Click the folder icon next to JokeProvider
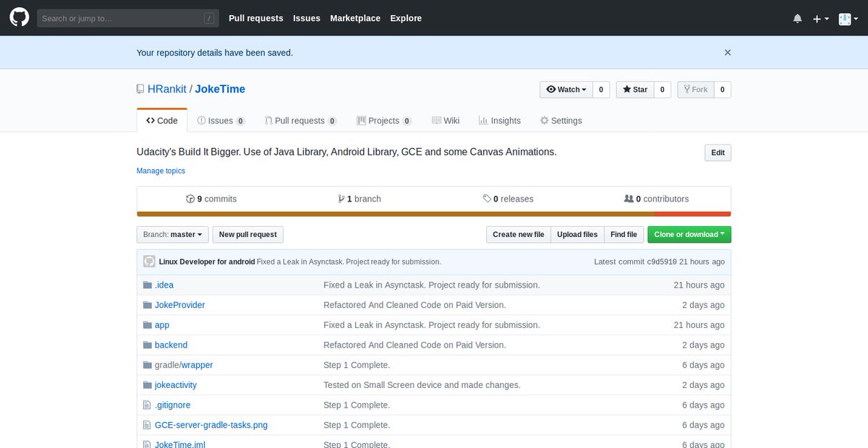Image resolution: width=868 pixels, height=448 pixels. (x=148, y=305)
